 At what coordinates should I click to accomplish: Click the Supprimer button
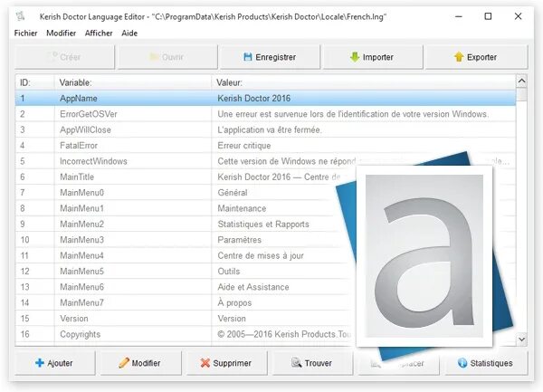pos(226,363)
